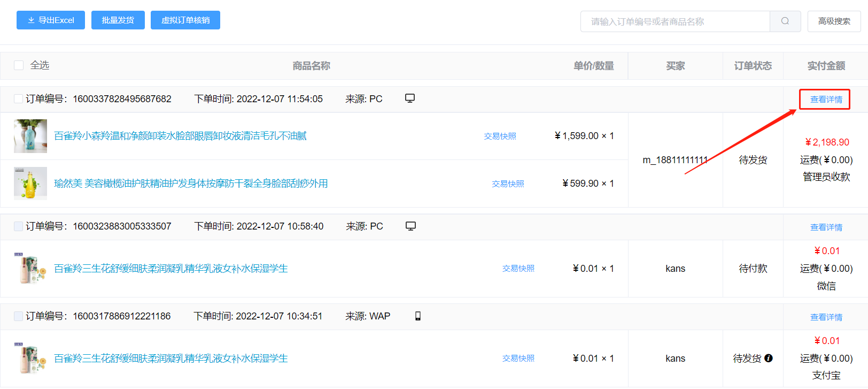The image size is (868, 389).
Task: Click the product thumbnail in the 待付款 order
Action: tap(30, 269)
